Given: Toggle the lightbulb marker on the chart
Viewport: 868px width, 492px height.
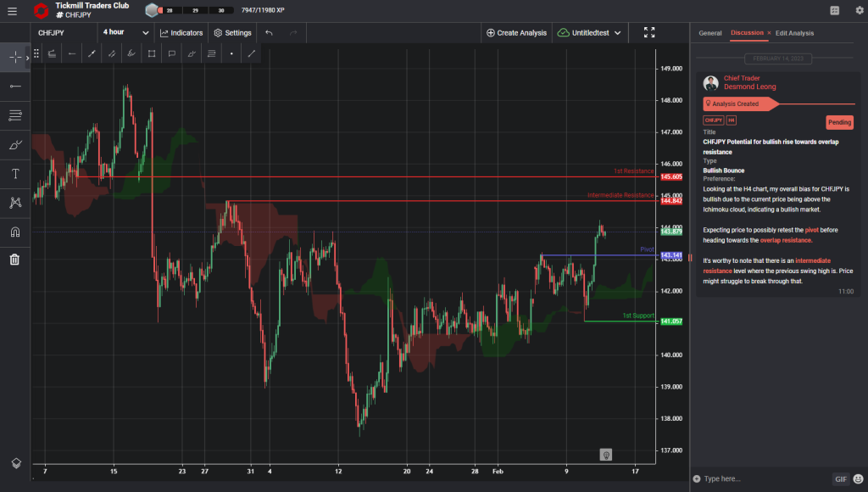Looking at the screenshot, I should tap(606, 455).
